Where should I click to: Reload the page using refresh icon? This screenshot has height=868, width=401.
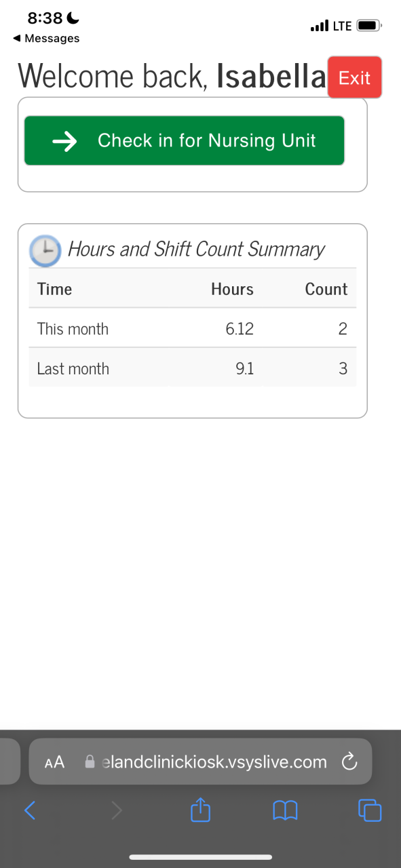click(349, 762)
